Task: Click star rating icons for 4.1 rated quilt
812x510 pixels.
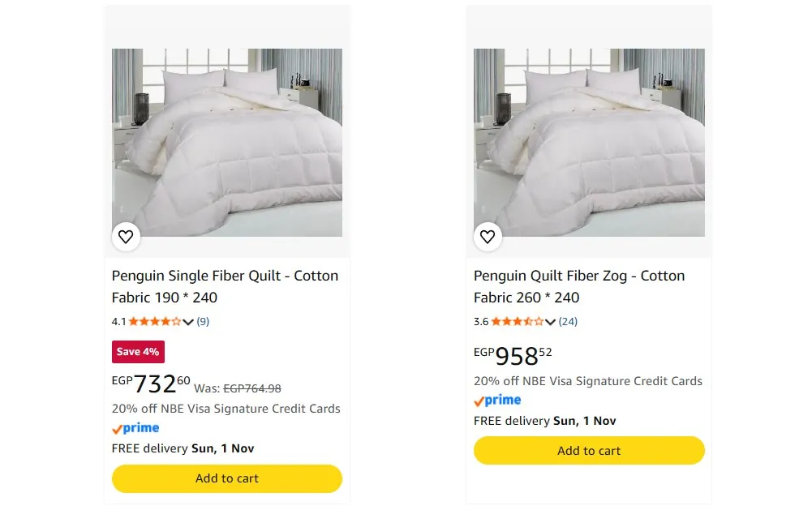Action: tap(155, 322)
